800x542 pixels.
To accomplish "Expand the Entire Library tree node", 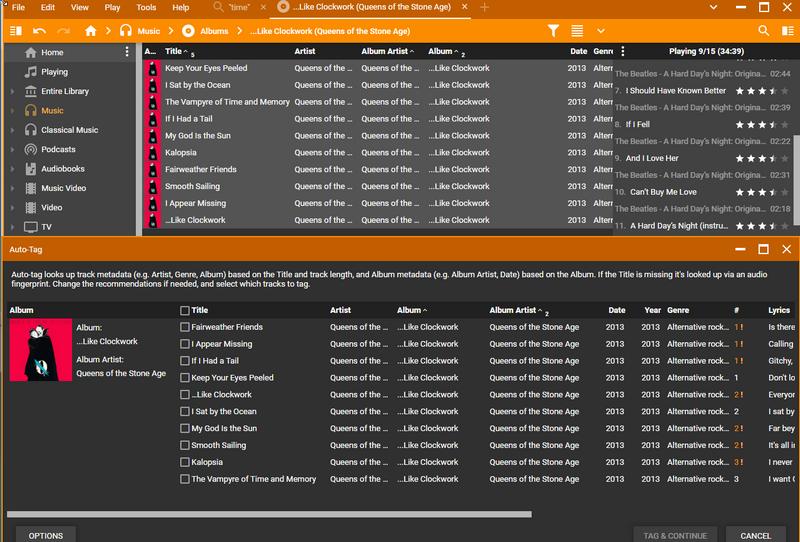I will (x=13, y=91).
